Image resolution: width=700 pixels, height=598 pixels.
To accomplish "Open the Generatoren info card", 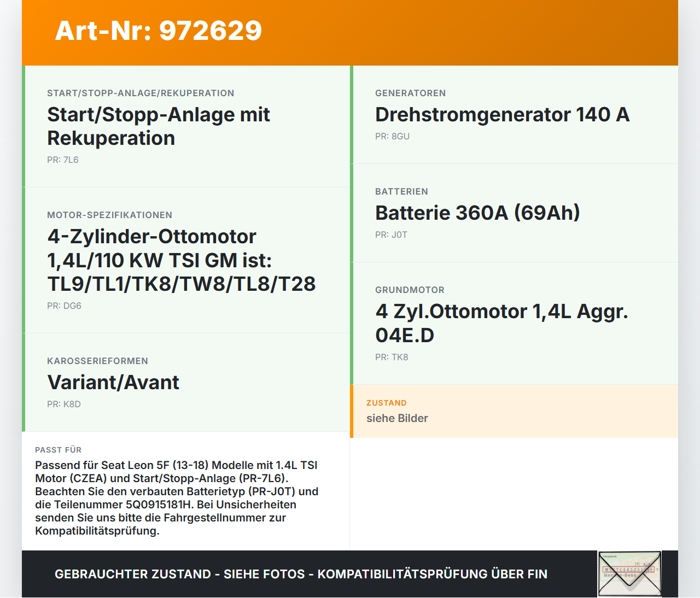I will coord(515,114).
